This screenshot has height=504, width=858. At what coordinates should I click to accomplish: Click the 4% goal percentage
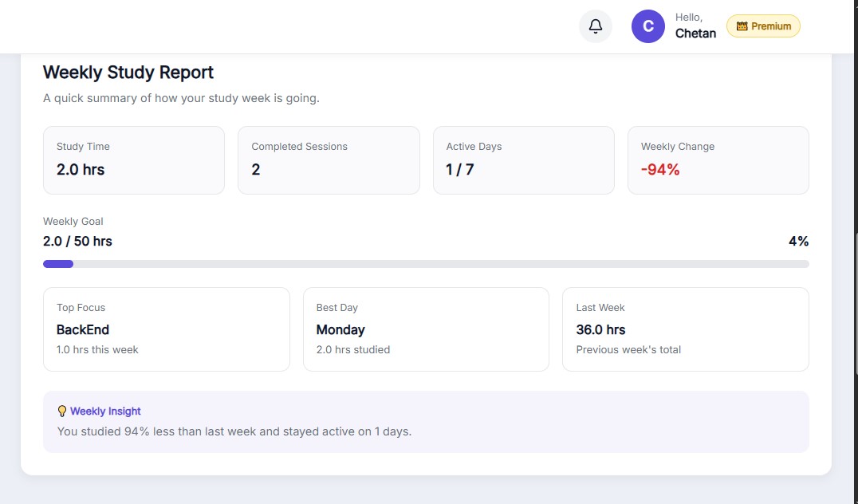[798, 242]
